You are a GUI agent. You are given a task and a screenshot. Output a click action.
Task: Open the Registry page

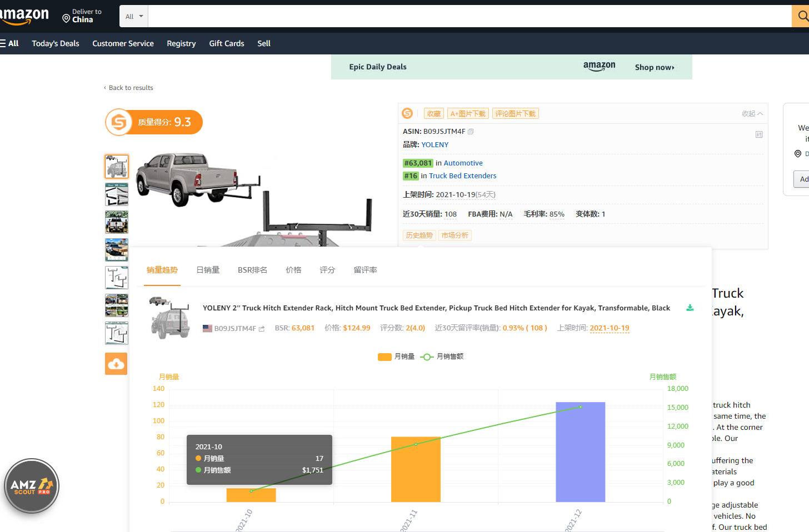tap(181, 43)
